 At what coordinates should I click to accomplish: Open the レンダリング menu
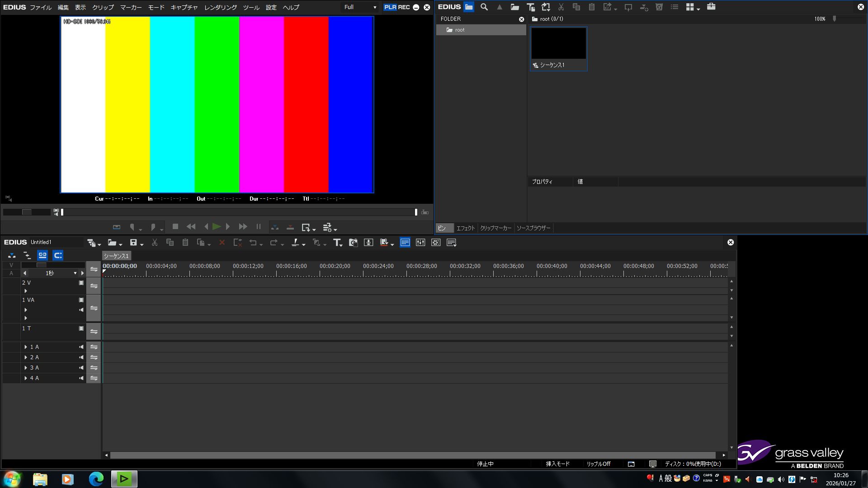220,7
